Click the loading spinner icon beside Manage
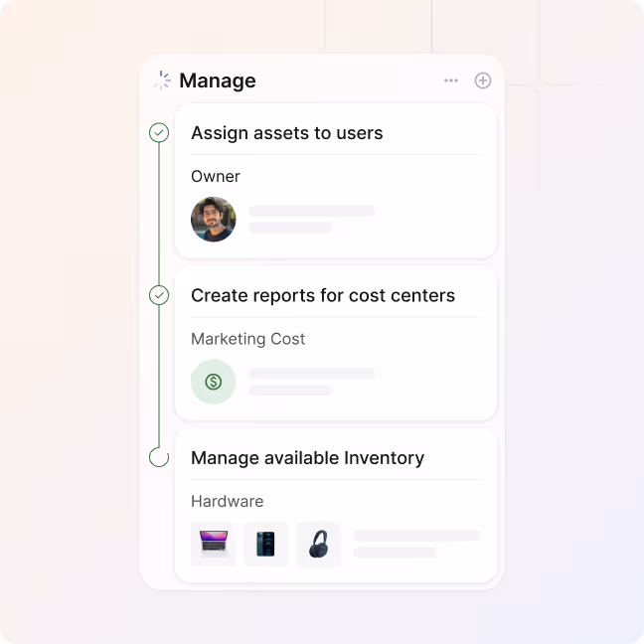The width and height of the screenshot is (644, 644). click(x=162, y=80)
